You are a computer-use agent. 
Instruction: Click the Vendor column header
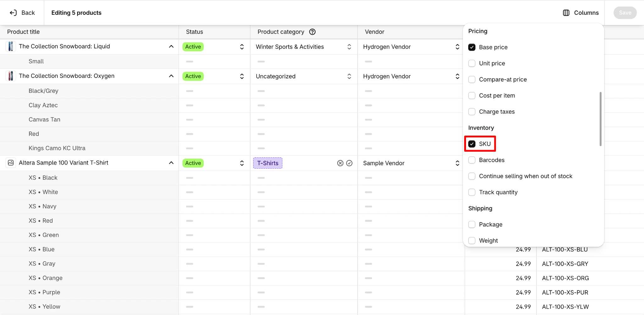click(411, 32)
